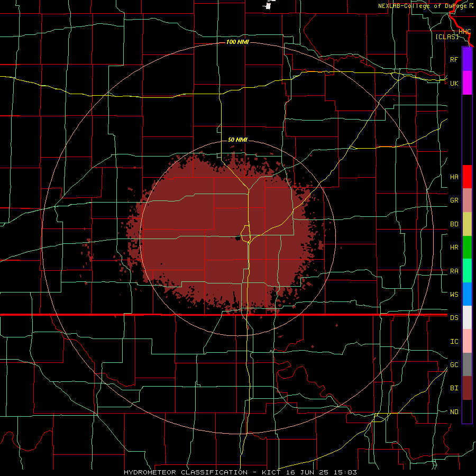Click the 'BD' legend label

[x=454, y=224]
